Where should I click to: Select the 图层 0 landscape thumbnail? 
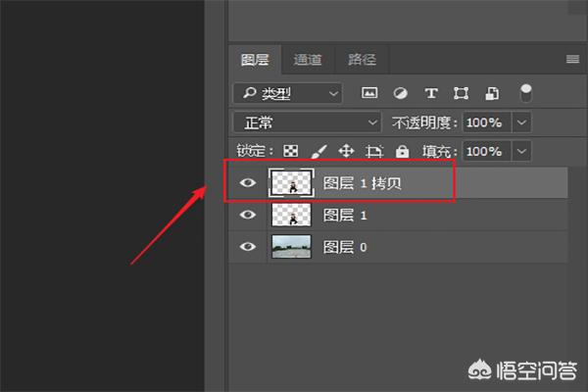click(x=291, y=246)
